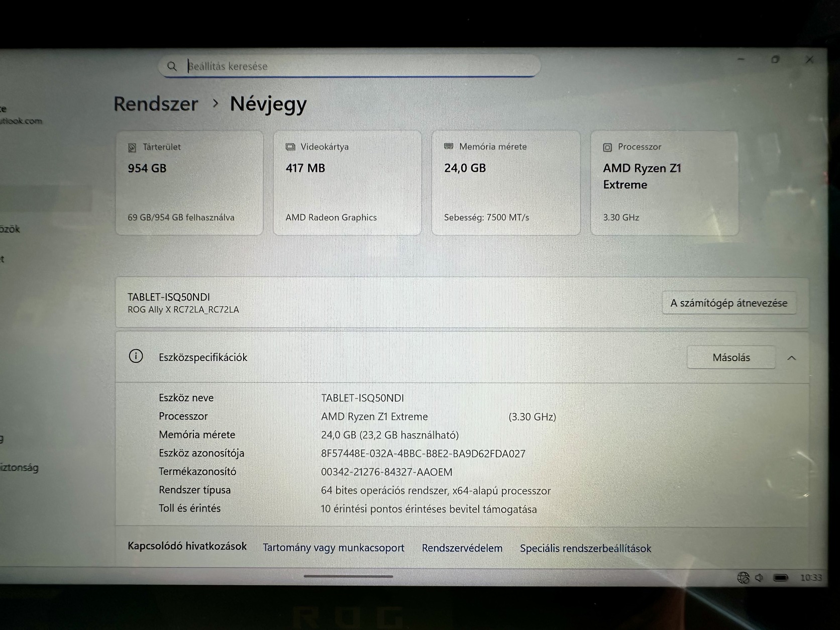Minimize the Settings window
The image size is (840, 630).
[741, 59]
